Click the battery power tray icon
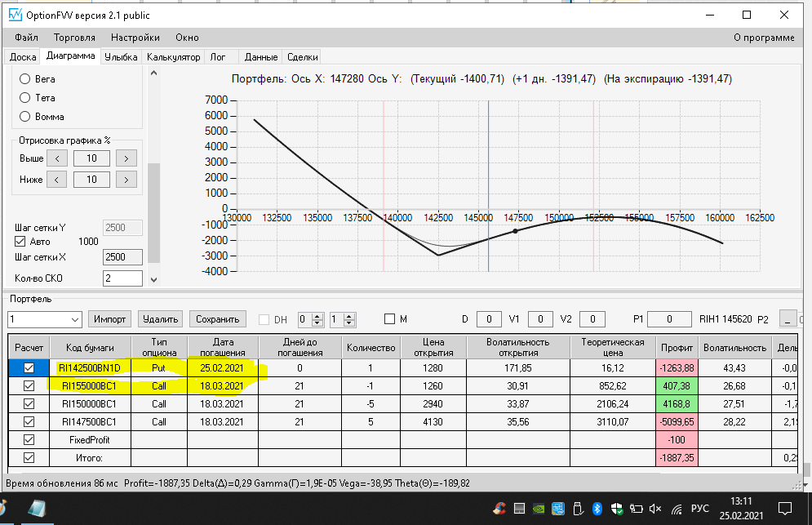 coord(636,509)
